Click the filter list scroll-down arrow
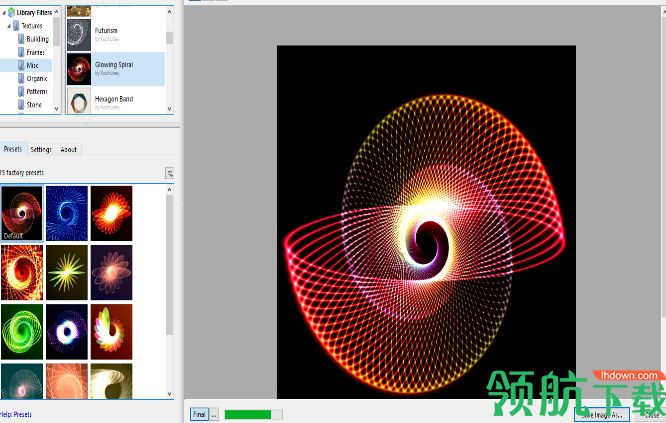 coord(169,109)
